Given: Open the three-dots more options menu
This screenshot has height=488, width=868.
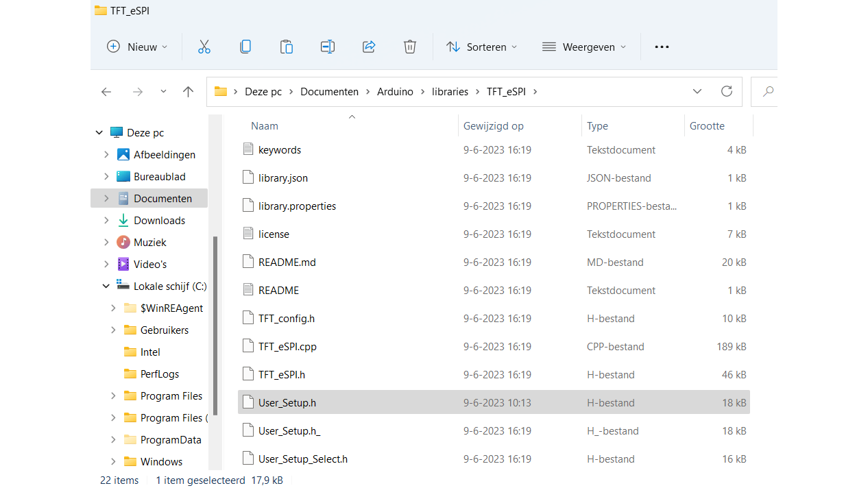Looking at the screenshot, I should (x=662, y=47).
